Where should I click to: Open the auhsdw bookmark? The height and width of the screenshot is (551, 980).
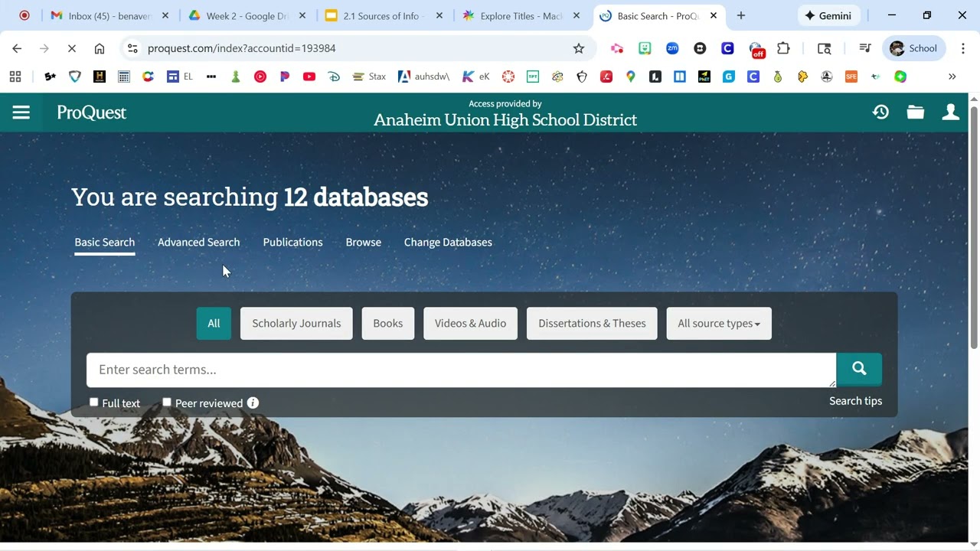423,77
